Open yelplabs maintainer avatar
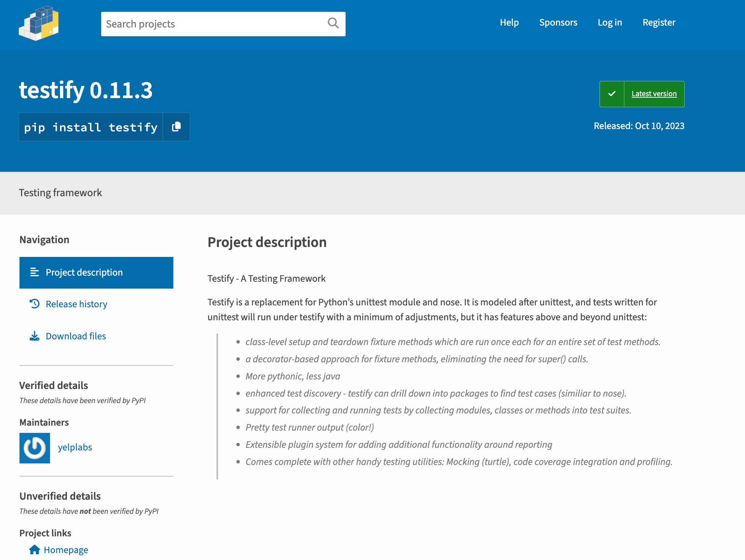This screenshot has width=745, height=560. [35, 448]
